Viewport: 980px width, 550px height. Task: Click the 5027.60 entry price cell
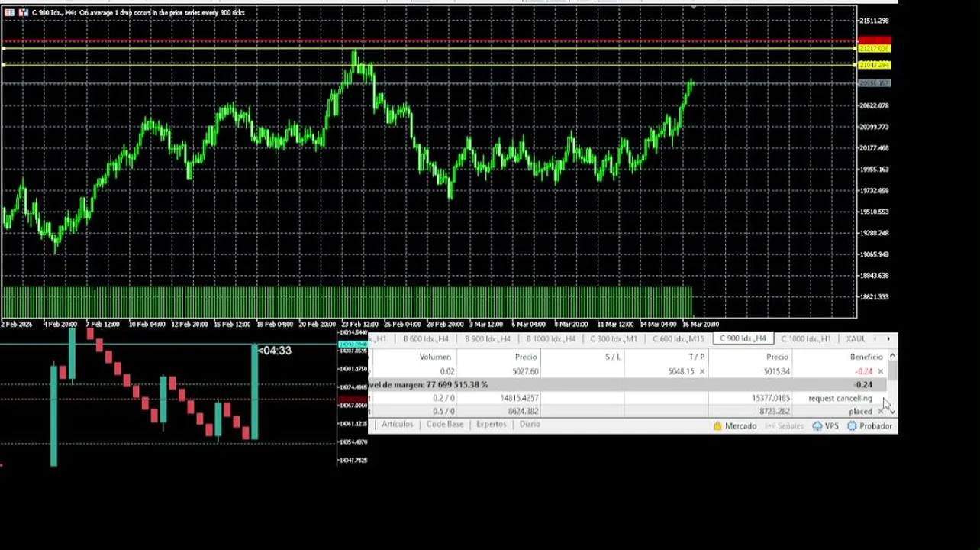click(525, 372)
